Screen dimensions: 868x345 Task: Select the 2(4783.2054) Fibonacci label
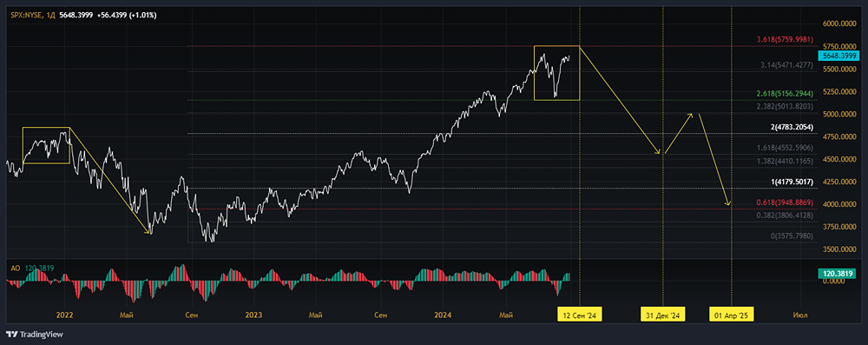[792, 127]
